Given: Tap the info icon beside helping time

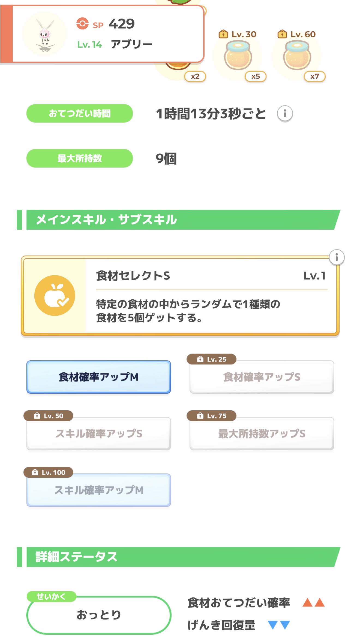Looking at the screenshot, I should pos(285,113).
